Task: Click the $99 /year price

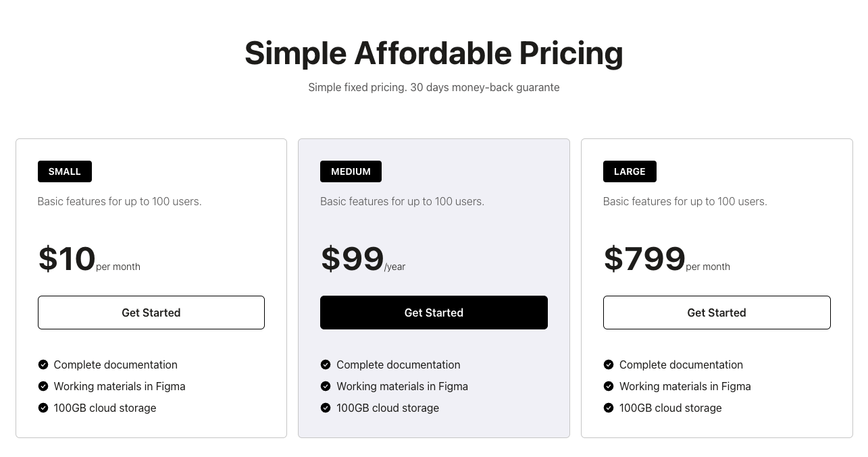Action: pyautogui.click(x=363, y=259)
